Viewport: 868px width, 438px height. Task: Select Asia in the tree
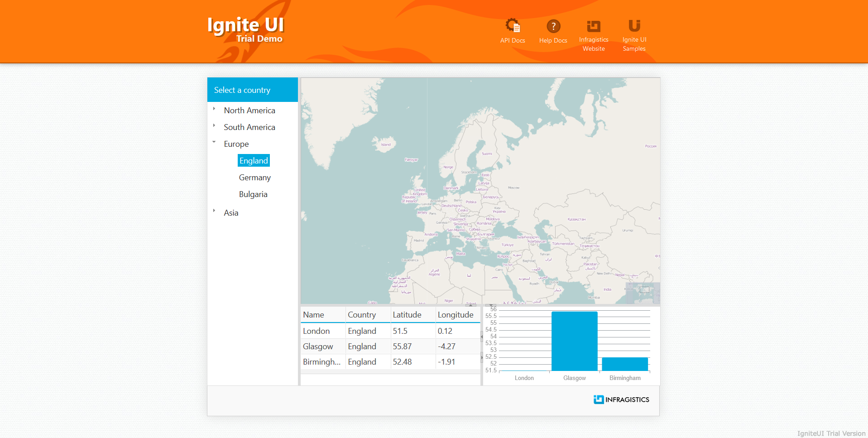point(231,213)
